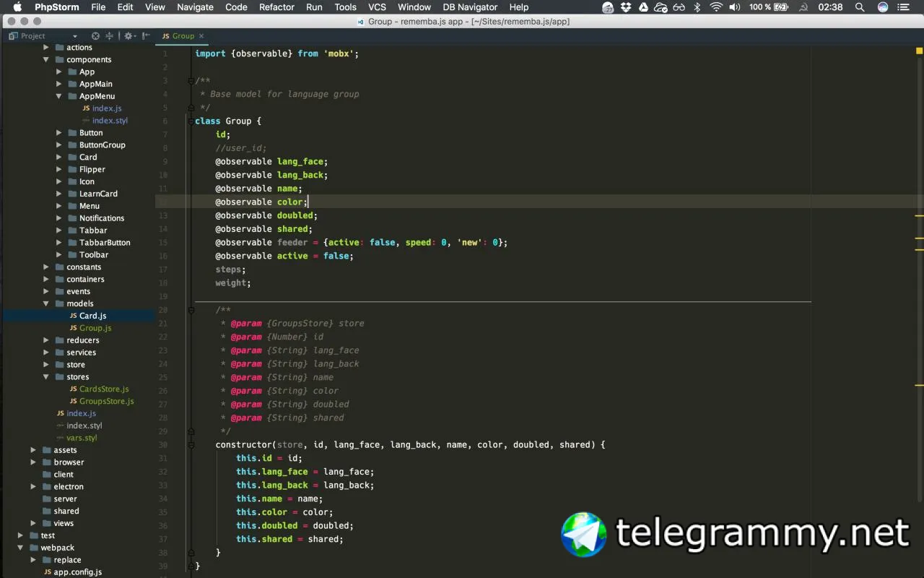The width and height of the screenshot is (924, 578).
Task: Click the JS icon beside Card.js
Action: tap(74, 316)
